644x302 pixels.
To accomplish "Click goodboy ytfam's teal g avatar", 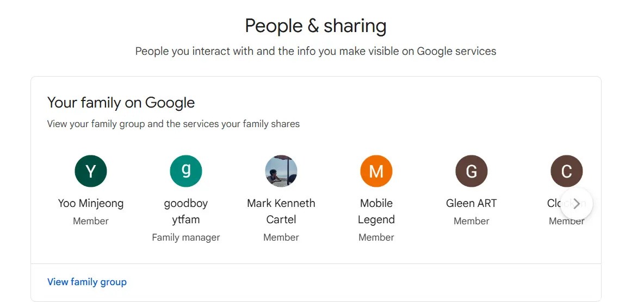I will tap(186, 171).
